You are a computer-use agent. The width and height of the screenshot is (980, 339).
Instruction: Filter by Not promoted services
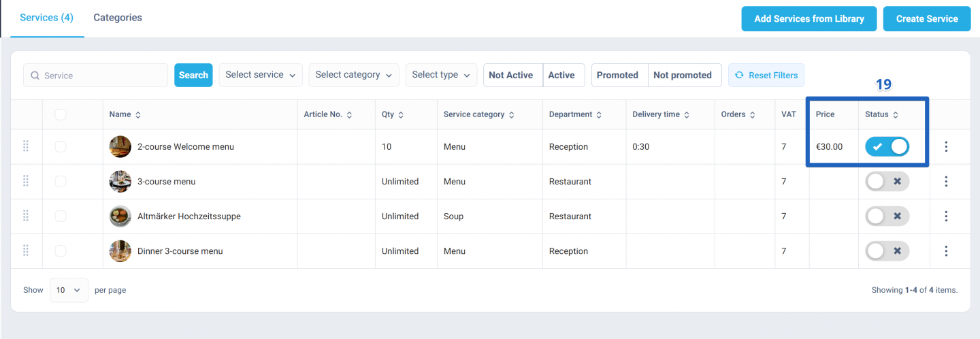[x=685, y=75]
